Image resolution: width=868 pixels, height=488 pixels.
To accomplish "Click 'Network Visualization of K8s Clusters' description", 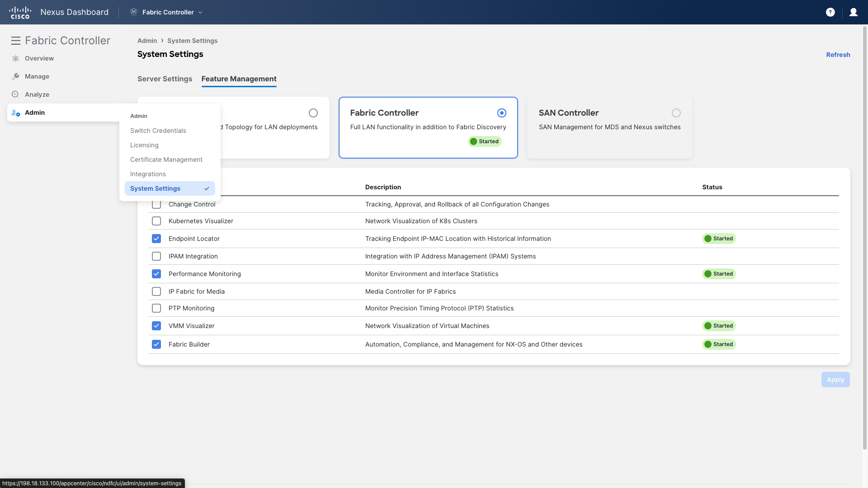I will click(421, 221).
